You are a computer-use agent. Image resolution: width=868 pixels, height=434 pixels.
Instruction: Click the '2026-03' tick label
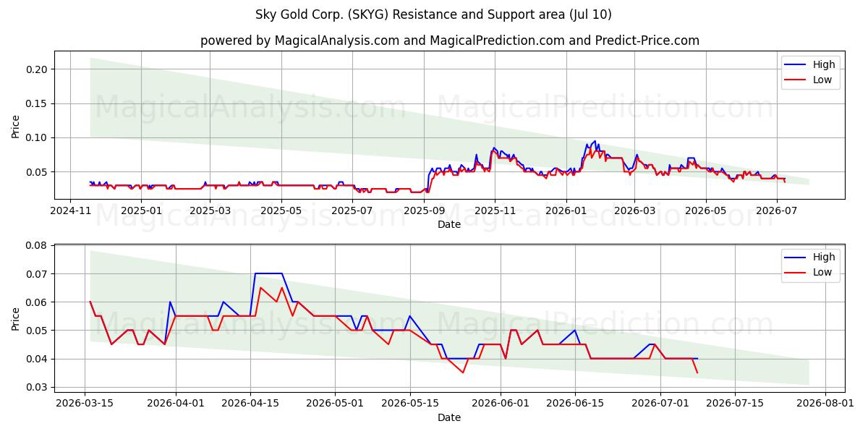[x=634, y=210]
